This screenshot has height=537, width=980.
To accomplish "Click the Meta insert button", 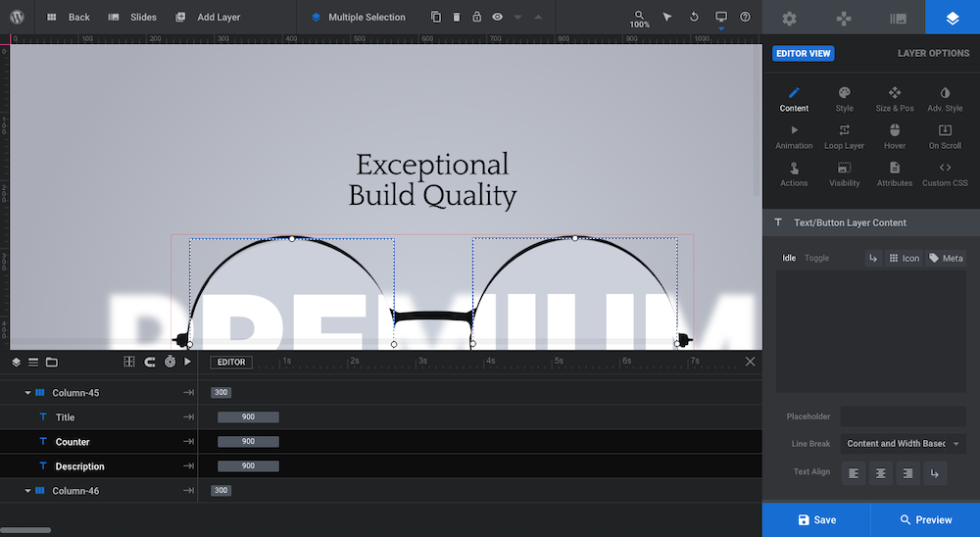I will tap(946, 258).
